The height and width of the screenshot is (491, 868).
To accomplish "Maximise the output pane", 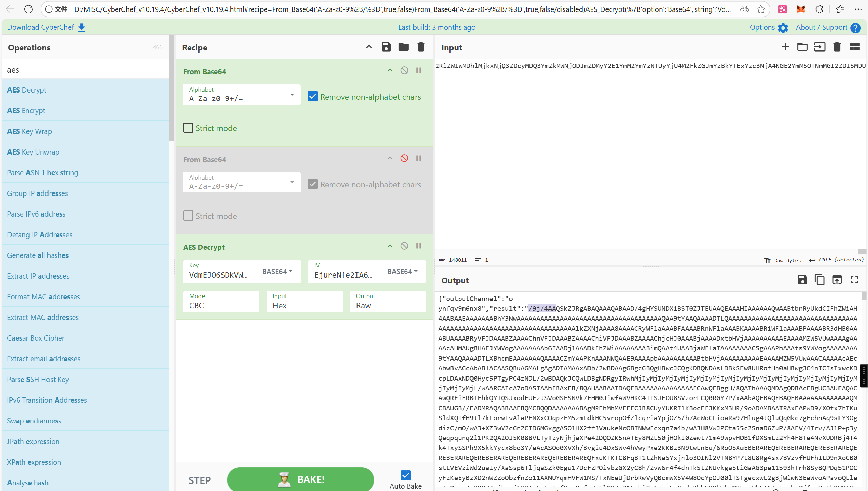I will point(854,280).
